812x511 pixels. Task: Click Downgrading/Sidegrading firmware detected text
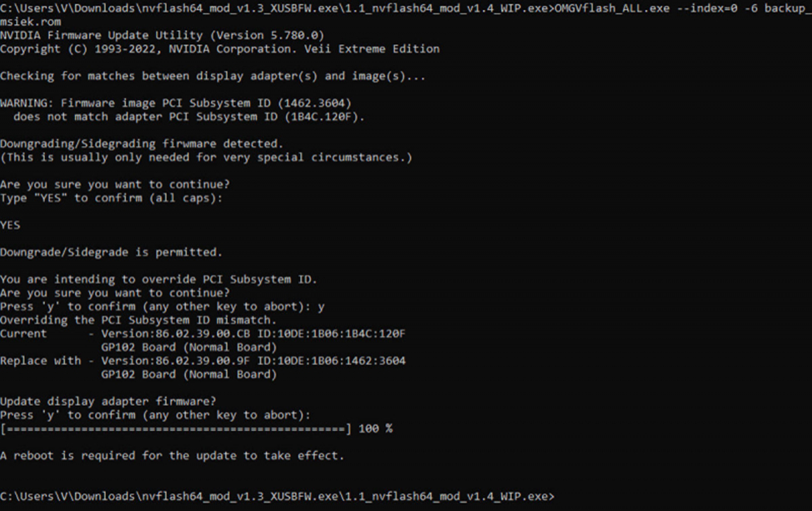click(142, 143)
